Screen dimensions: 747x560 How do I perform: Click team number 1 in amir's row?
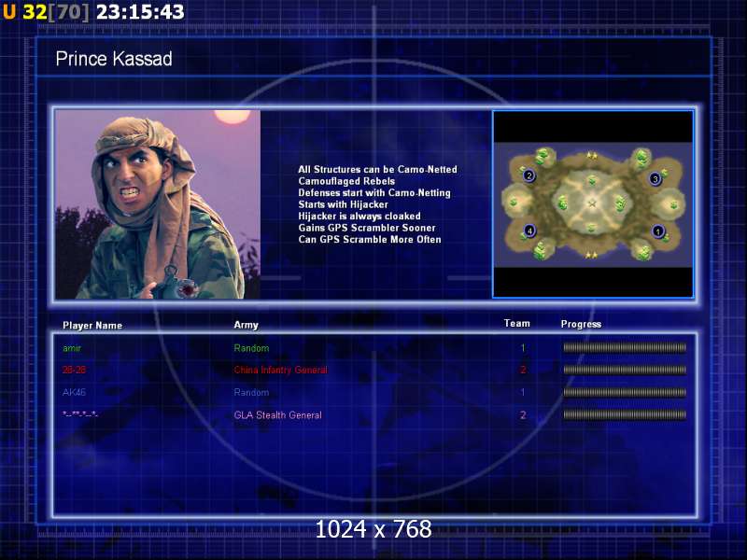[523, 348]
